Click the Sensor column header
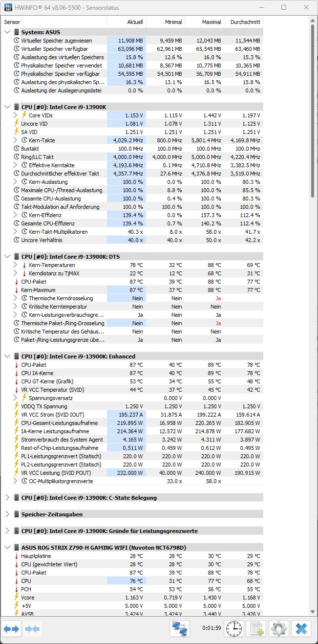 pos(54,22)
